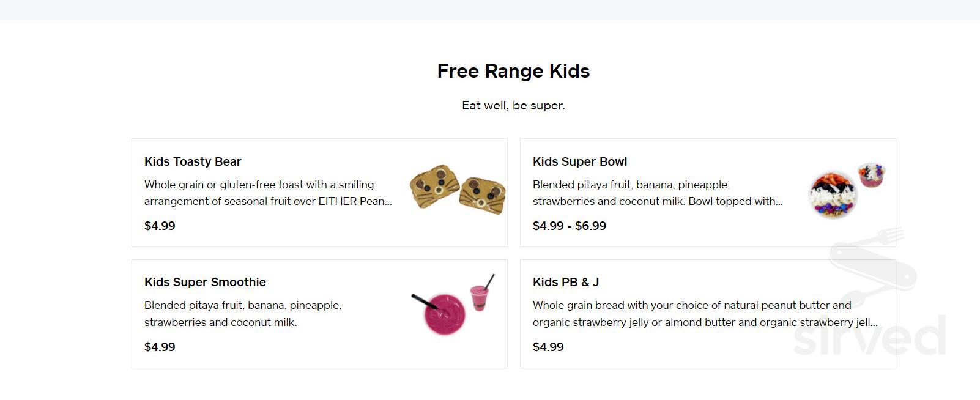Click the $4.99 price on Kids PB & J
This screenshot has height=400, width=980.
548,347
